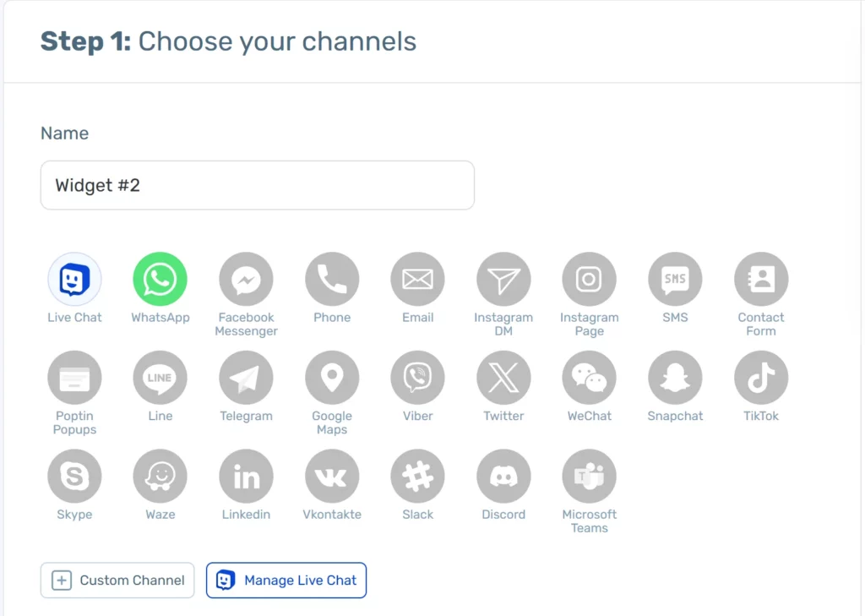Click the WeChat channel icon
Screen dimensions: 865x616
tap(589, 377)
